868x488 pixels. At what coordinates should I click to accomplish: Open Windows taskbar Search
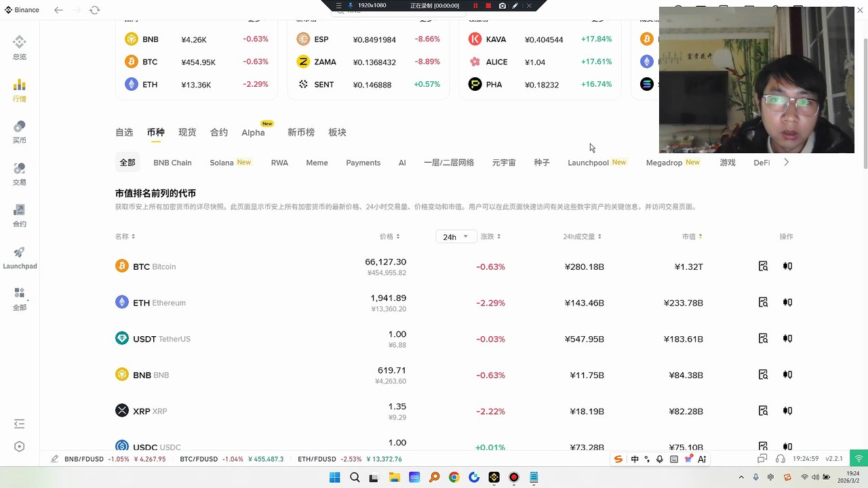[355, 477]
